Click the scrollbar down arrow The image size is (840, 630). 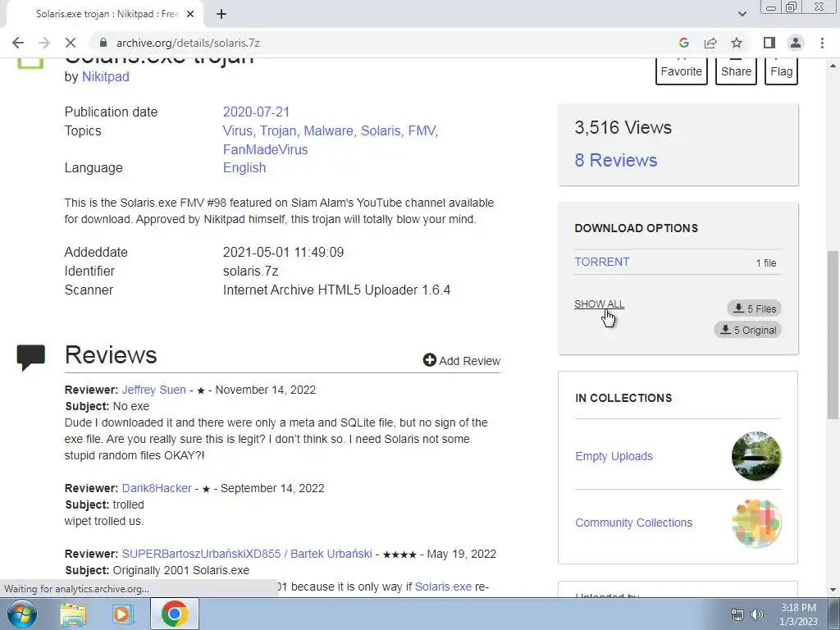click(x=833, y=590)
